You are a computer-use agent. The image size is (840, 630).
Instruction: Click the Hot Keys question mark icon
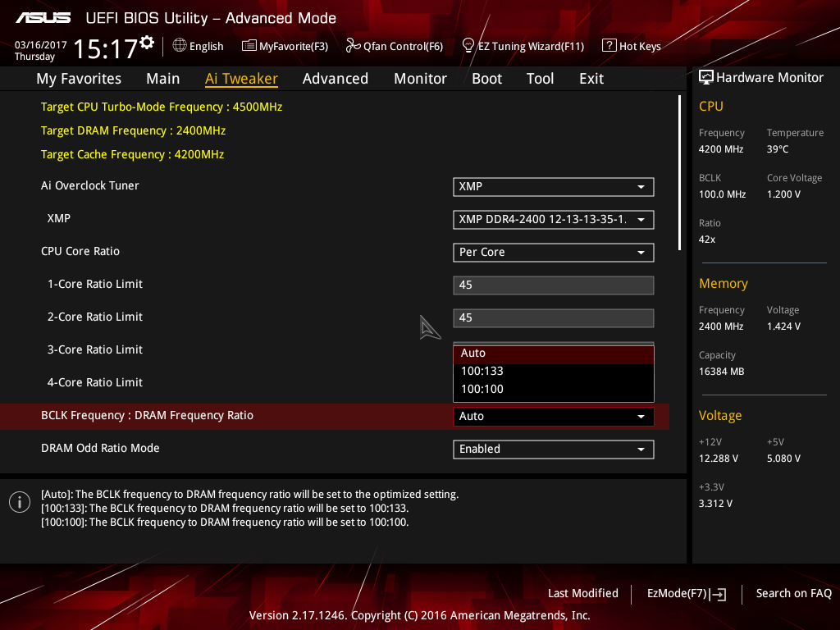(609, 45)
